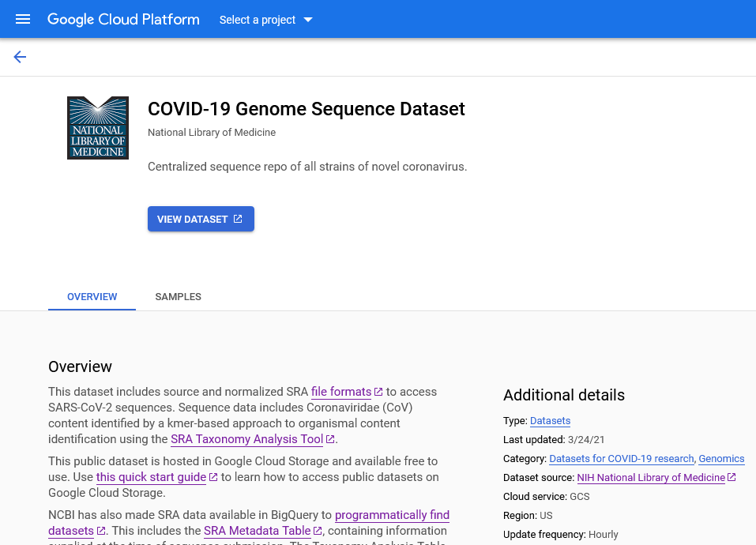Open the Select a project dropdown

[x=266, y=20]
